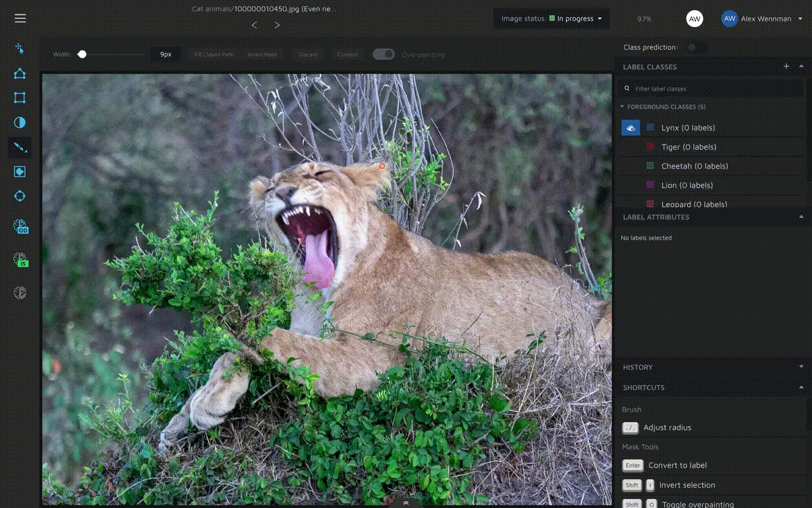
Task: Toggle Lynx class visibility eye
Action: (x=630, y=128)
